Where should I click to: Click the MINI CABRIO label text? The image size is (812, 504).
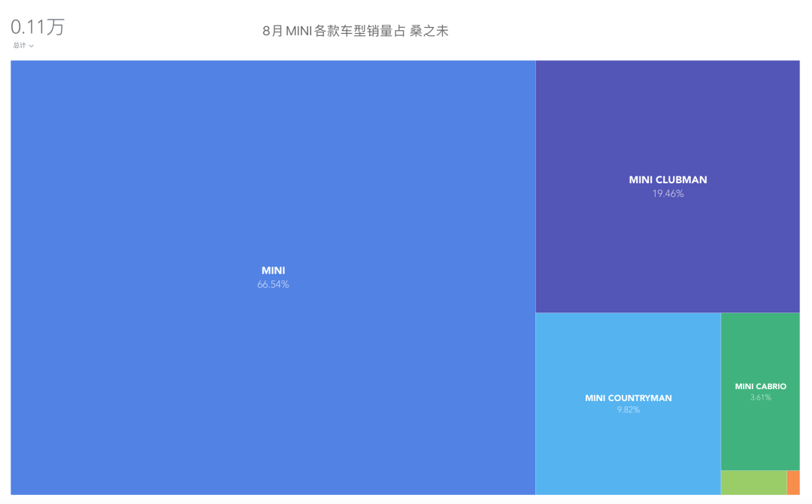pyautogui.click(x=760, y=387)
